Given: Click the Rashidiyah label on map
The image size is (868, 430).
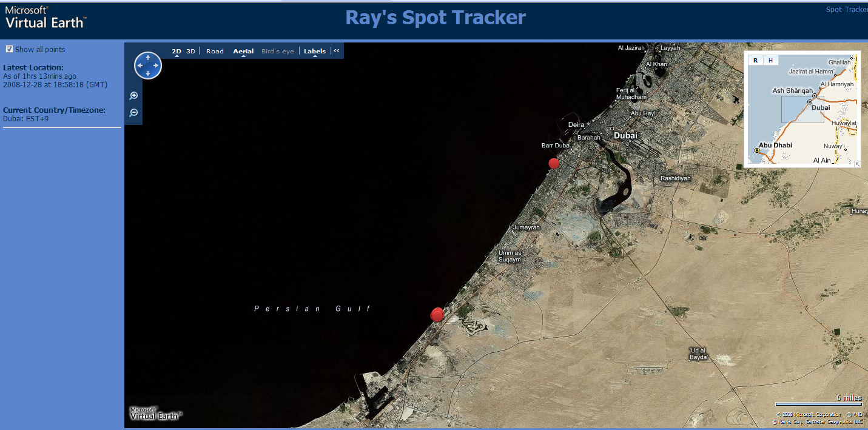Looking at the screenshot, I should [676, 178].
